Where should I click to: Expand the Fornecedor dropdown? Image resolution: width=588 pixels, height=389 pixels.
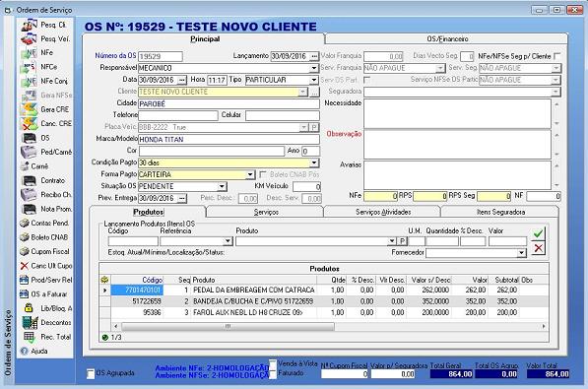pos(521,253)
